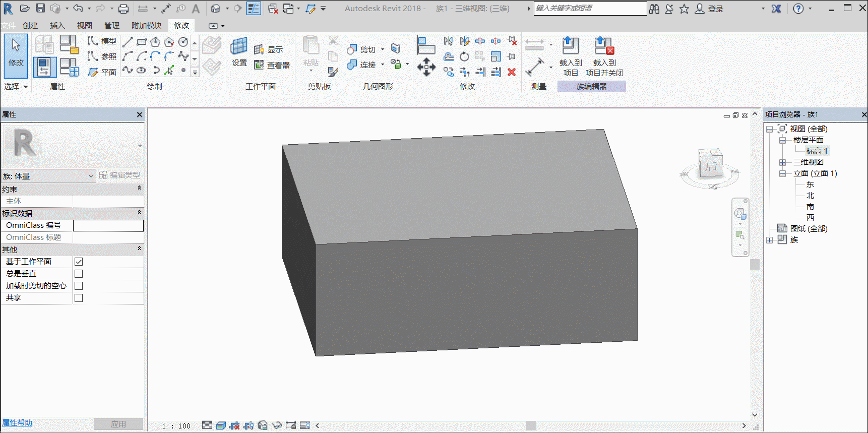The height and width of the screenshot is (433, 868).
Task: Click the vertical scrollbar thumb in view
Action: click(755, 265)
